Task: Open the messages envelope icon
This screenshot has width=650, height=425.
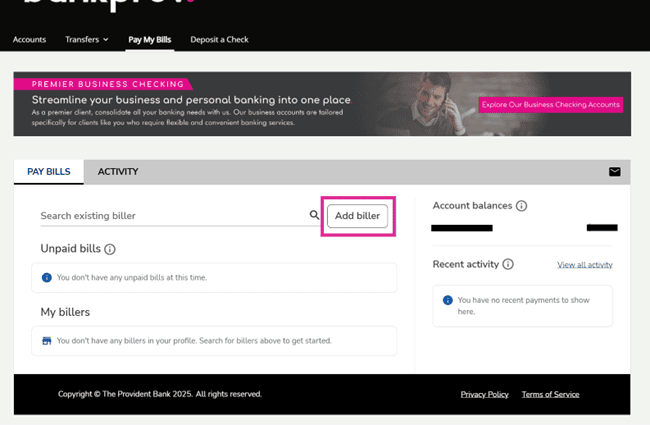Action: (x=614, y=172)
